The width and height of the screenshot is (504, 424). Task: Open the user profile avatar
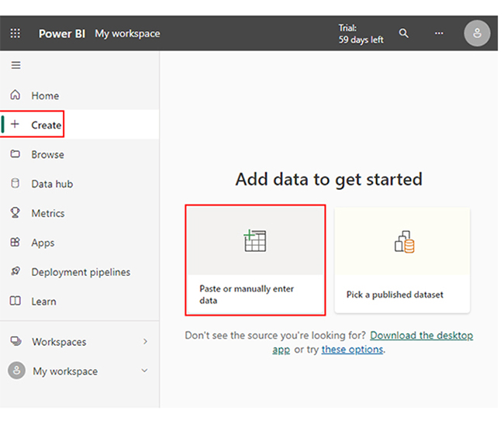(x=476, y=33)
